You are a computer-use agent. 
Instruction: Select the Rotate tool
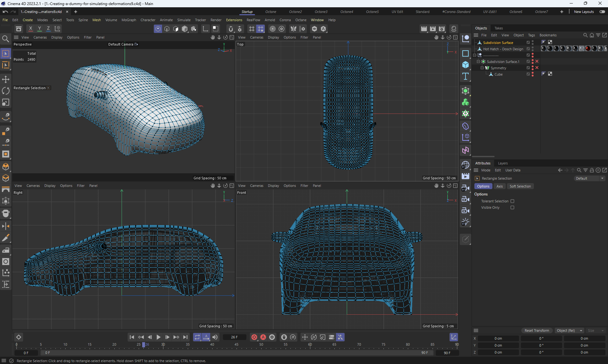click(6, 91)
